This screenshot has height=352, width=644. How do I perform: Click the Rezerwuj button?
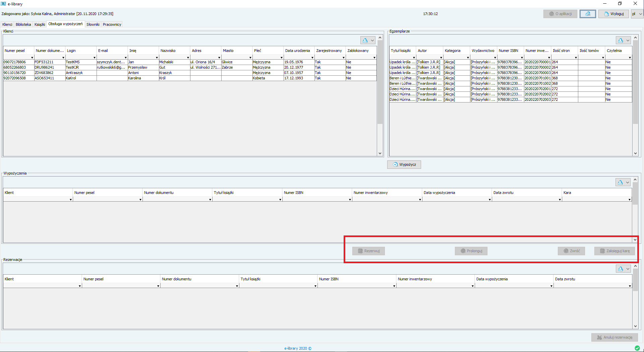click(x=368, y=251)
